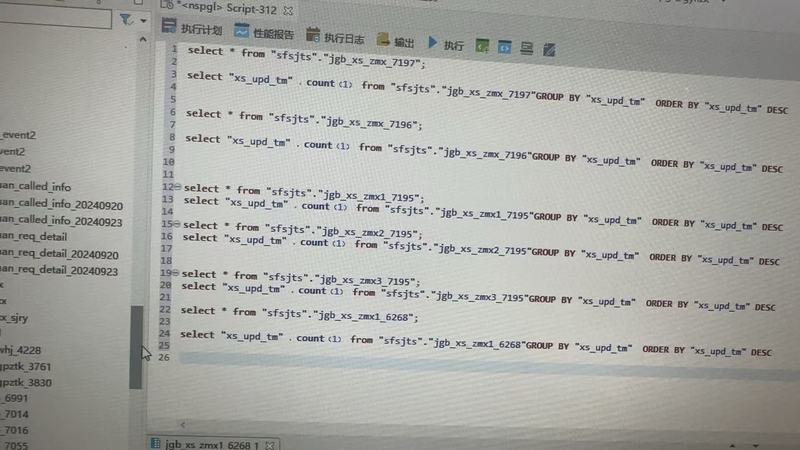Close the jgb_xs_zmx1_6268 1 result tab
800x450 pixels.
[270, 445]
